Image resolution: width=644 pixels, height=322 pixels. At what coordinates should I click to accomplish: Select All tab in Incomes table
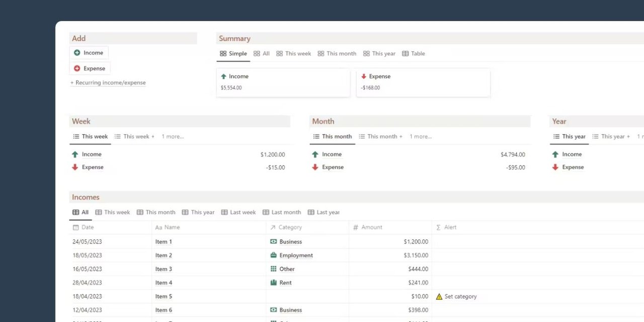[x=80, y=212]
